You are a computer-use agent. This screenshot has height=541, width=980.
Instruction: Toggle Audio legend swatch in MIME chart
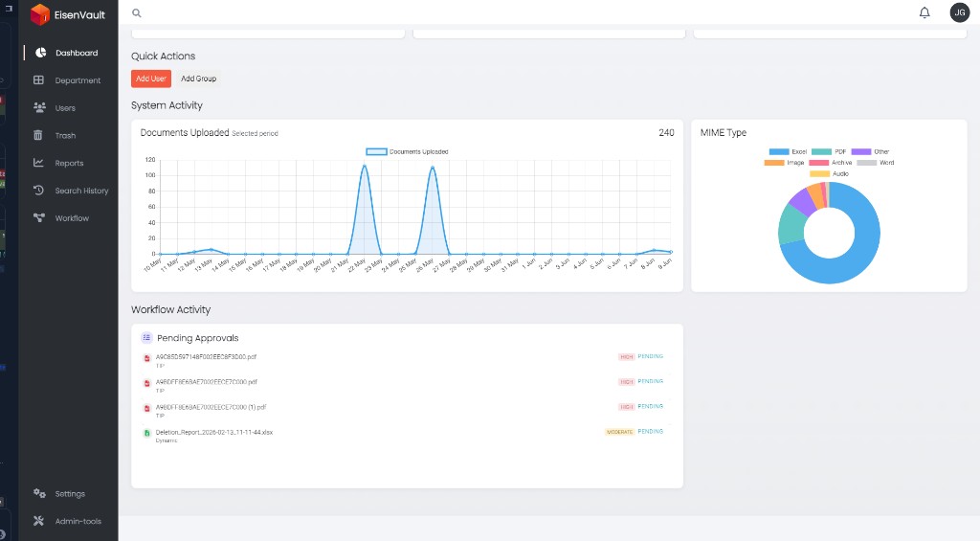pos(820,173)
